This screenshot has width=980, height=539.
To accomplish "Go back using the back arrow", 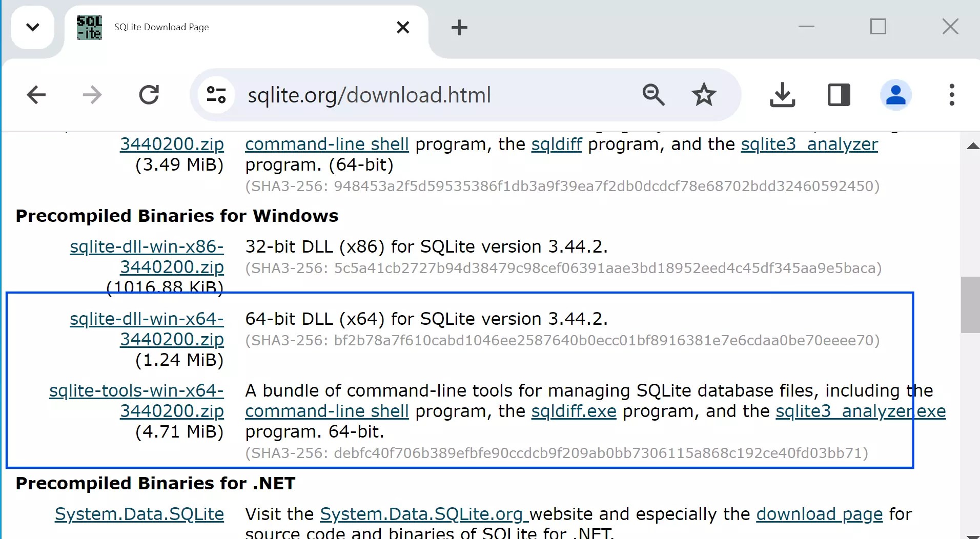I will click(36, 95).
